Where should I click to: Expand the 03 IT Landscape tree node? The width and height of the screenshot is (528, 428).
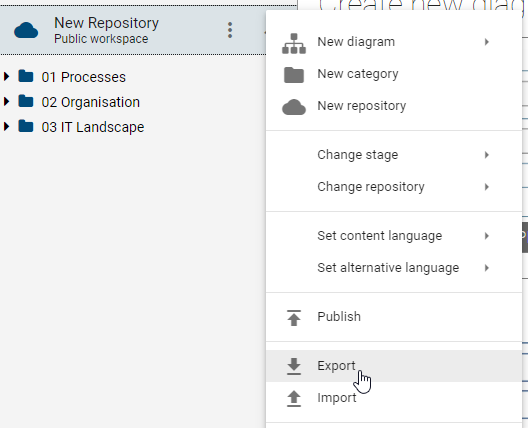[x=6, y=127]
